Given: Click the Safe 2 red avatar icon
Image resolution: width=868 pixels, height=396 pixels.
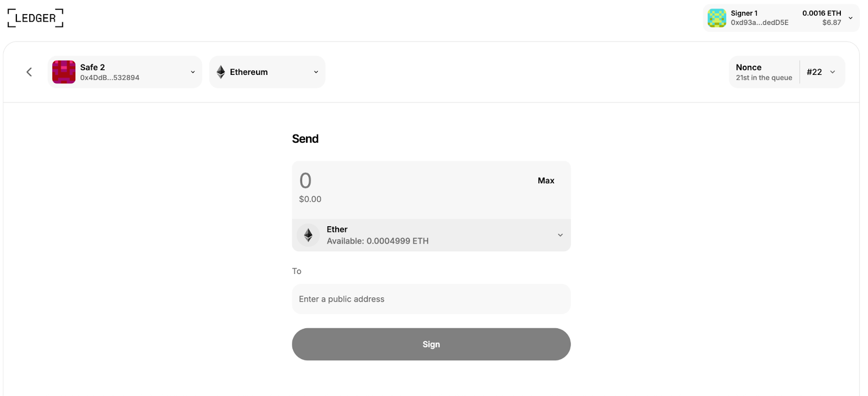Looking at the screenshot, I should point(63,72).
